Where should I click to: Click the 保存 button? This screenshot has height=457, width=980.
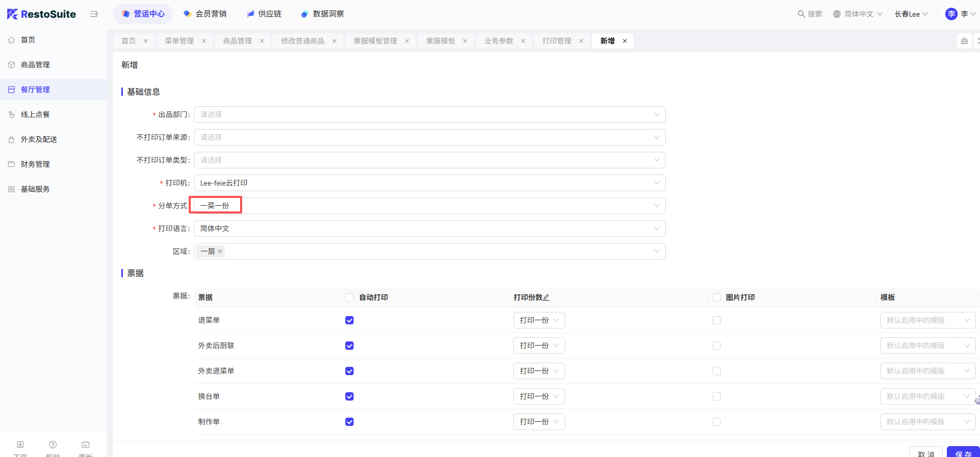963,453
